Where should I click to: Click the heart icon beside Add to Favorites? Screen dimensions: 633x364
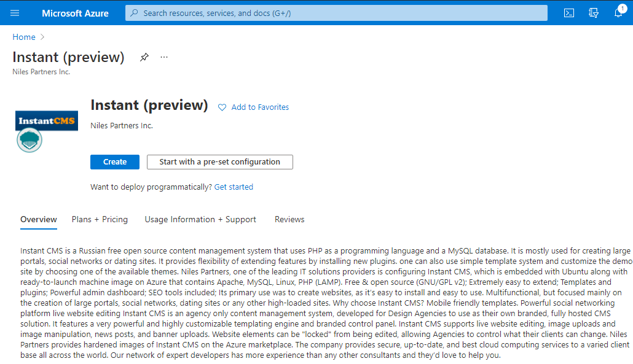tap(222, 107)
